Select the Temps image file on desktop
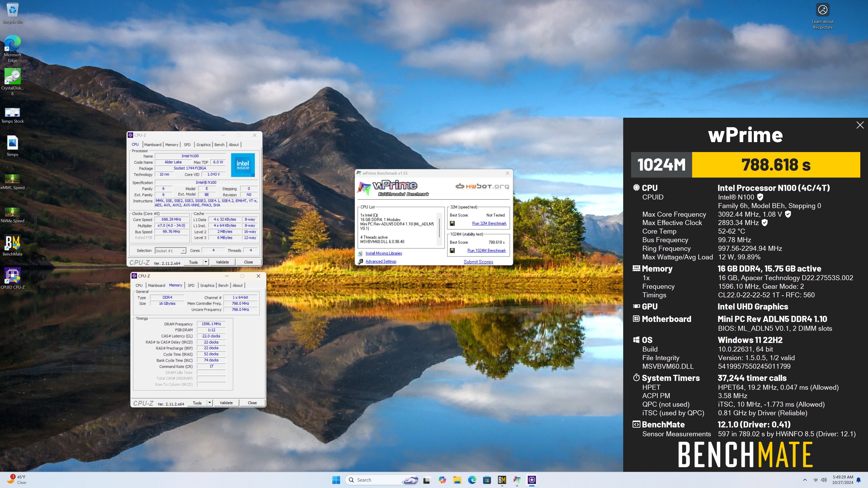This screenshot has height=488, width=868. (x=12, y=146)
